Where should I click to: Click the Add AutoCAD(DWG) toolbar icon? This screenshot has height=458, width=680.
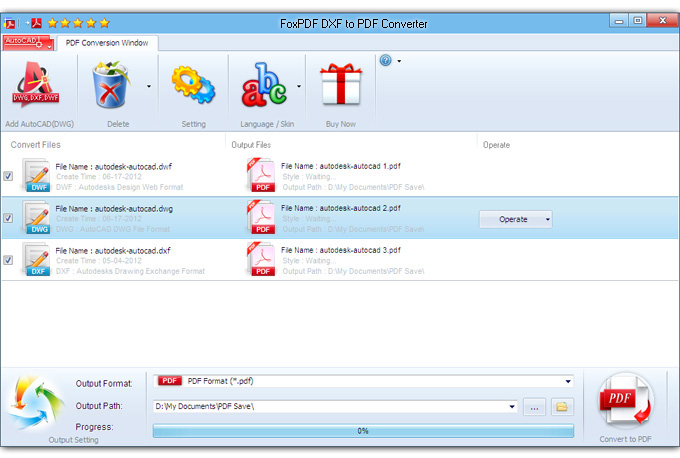(x=36, y=85)
